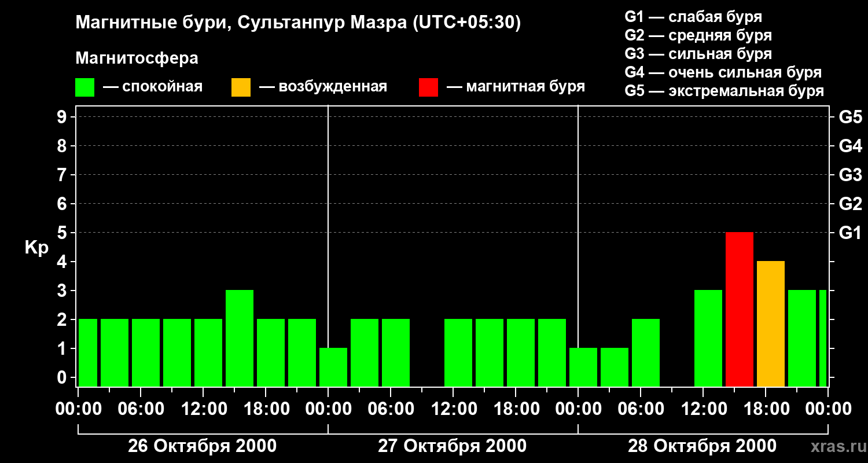Click the '12:00' time label of 26 October
The image size is (868, 463).
pyautogui.click(x=203, y=409)
